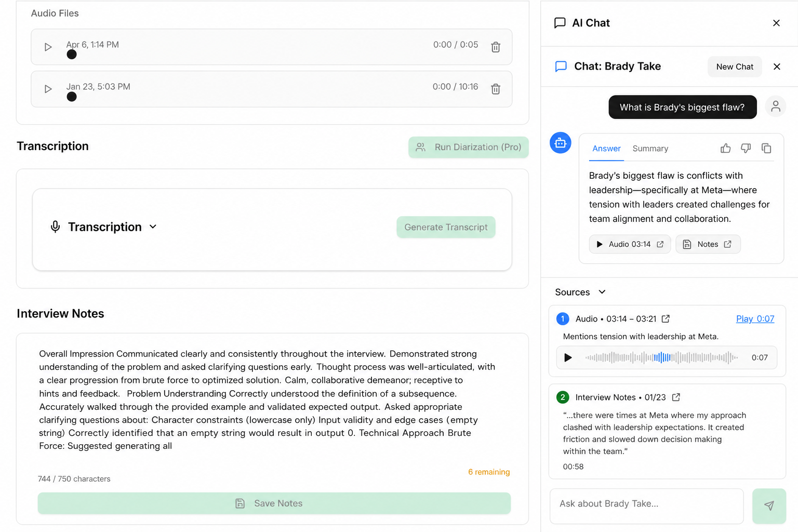Switch to the Answer tab
Viewport: 798px width, 532px height.
pyautogui.click(x=606, y=149)
